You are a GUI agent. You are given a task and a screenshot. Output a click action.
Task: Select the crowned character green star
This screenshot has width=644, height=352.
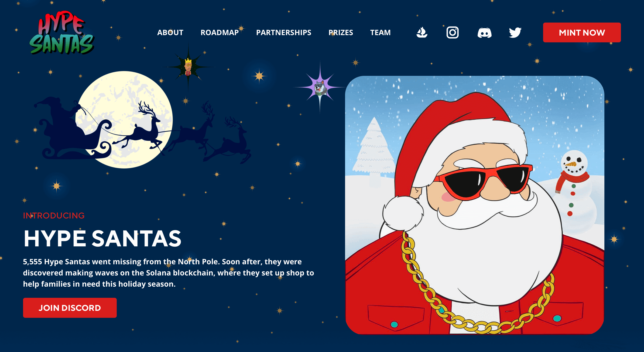[x=188, y=67]
